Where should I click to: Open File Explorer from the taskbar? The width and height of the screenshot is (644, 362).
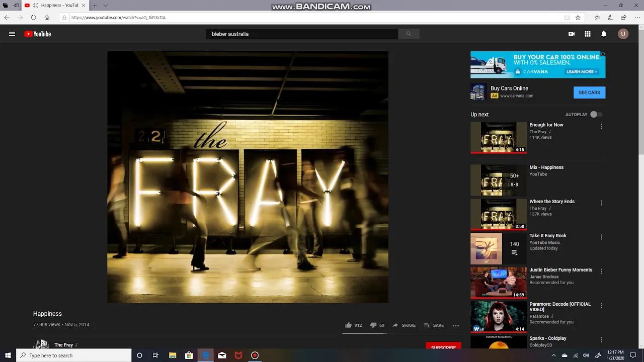click(x=173, y=355)
